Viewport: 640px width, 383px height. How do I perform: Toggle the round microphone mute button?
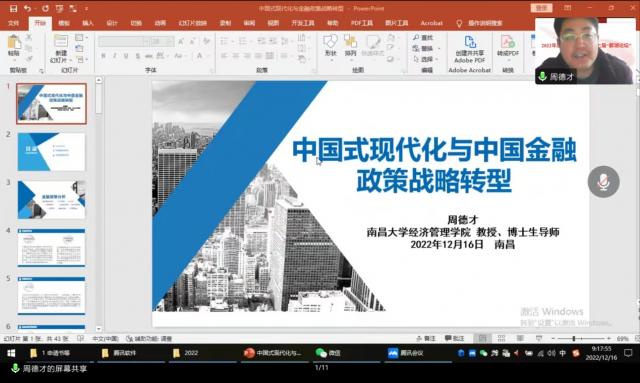603,182
